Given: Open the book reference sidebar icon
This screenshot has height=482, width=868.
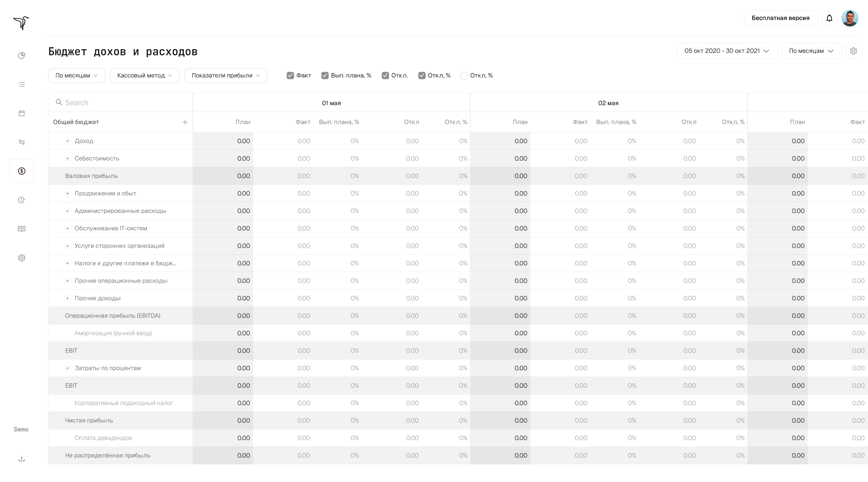Looking at the screenshot, I should tap(22, 229).
